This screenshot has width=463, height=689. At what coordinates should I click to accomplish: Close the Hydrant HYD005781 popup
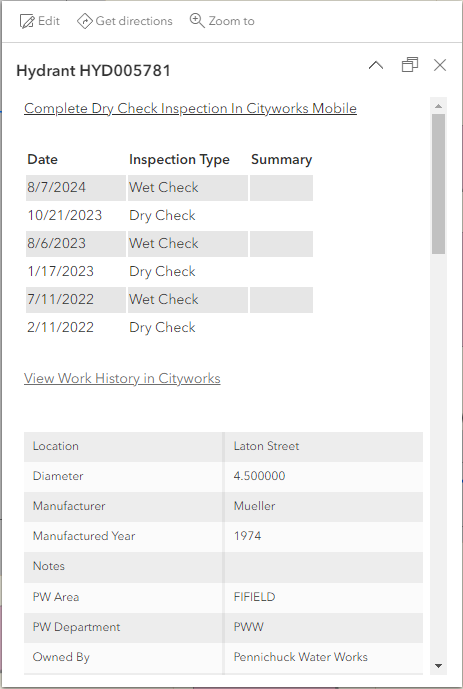(x=440, y=65)
